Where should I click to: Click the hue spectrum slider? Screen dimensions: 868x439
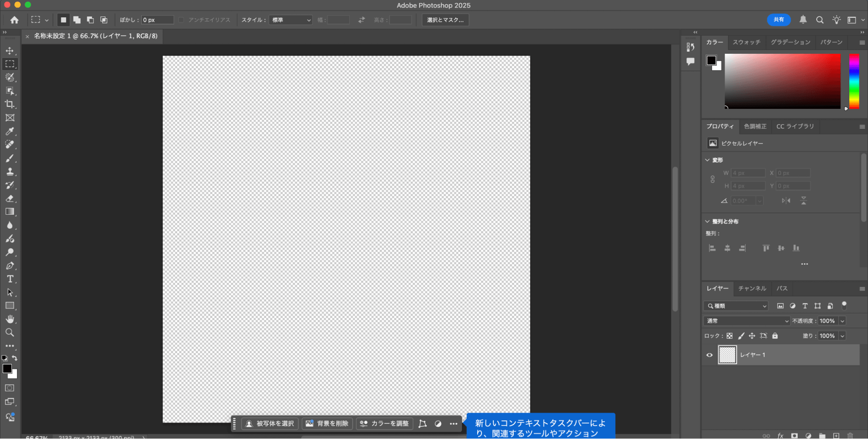coord(854,81)
